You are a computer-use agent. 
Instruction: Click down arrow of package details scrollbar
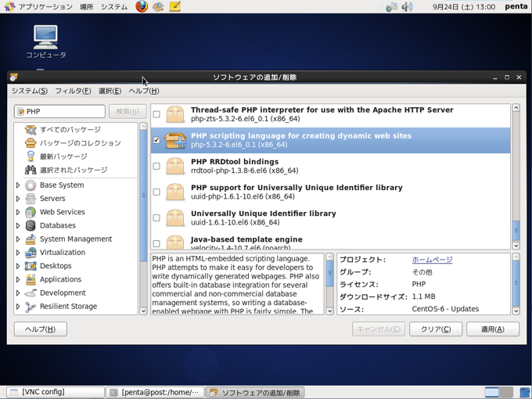(x=516, y=311)
